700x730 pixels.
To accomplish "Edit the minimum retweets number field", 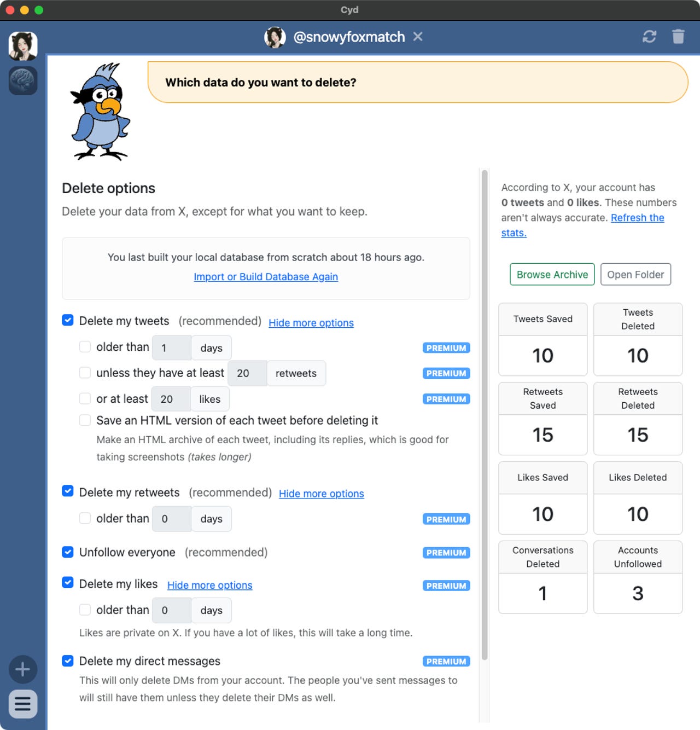I will point(247,373).
